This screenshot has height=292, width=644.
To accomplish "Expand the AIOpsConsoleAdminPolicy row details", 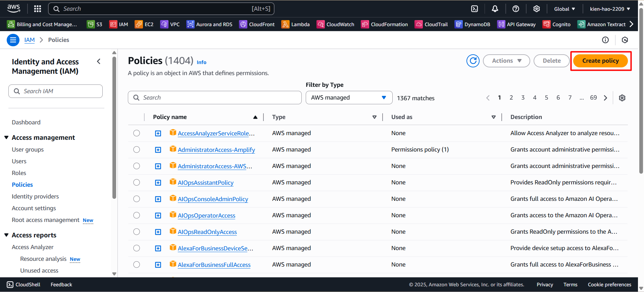I will [158, 199].
